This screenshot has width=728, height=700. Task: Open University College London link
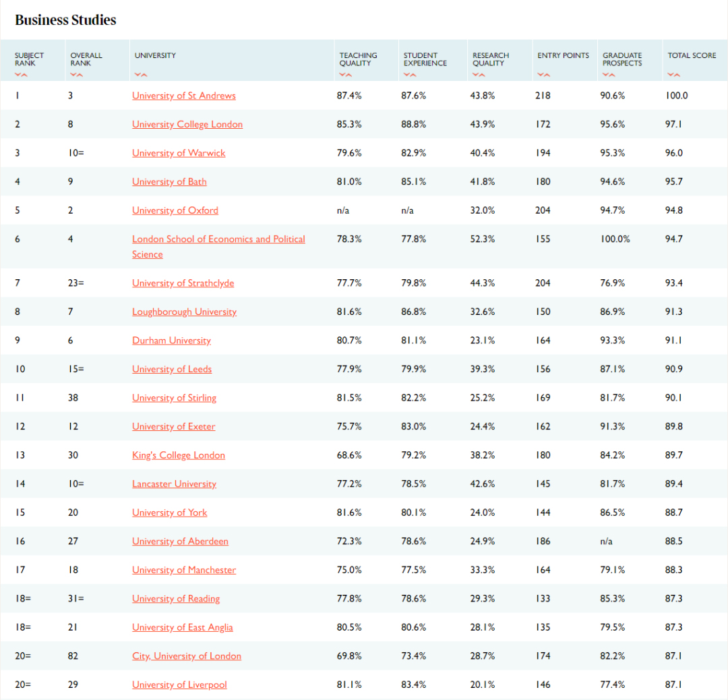[187, 125]
